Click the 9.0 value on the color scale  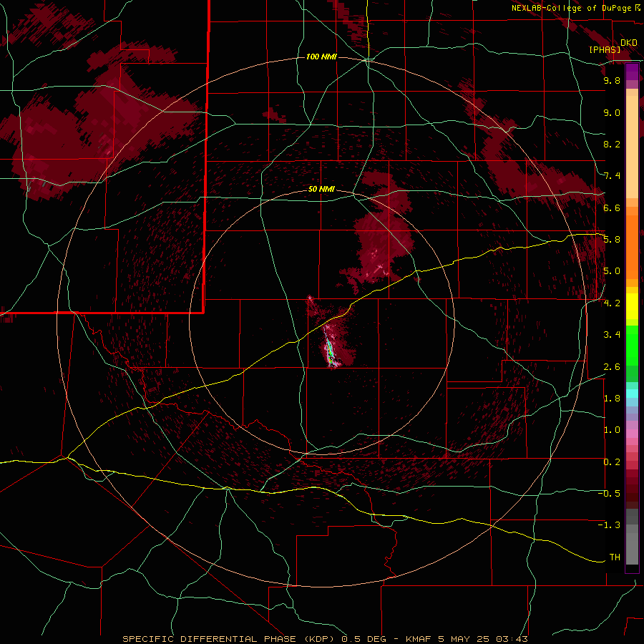coord(612,112)
